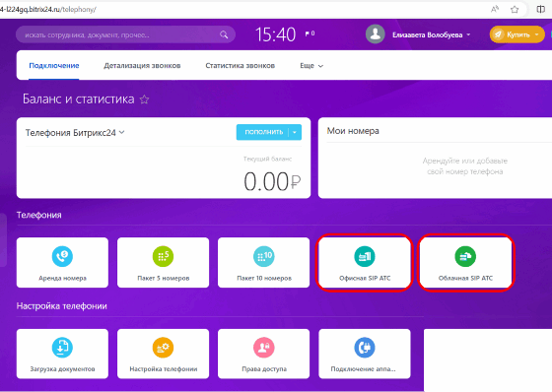Image resolution: width=552 pixels, height=392 pixels.
Task: Select the Пакет 5 номеров icon
Action: coord(163,256)
